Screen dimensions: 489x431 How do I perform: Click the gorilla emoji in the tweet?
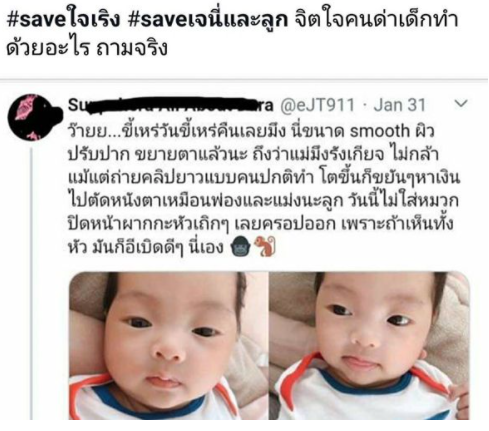click(241, 247)
